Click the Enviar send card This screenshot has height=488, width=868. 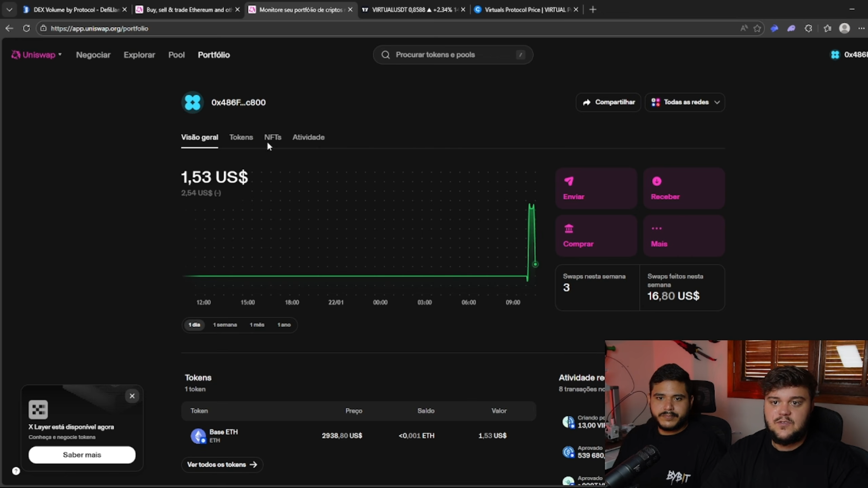(x=596, y=188)
